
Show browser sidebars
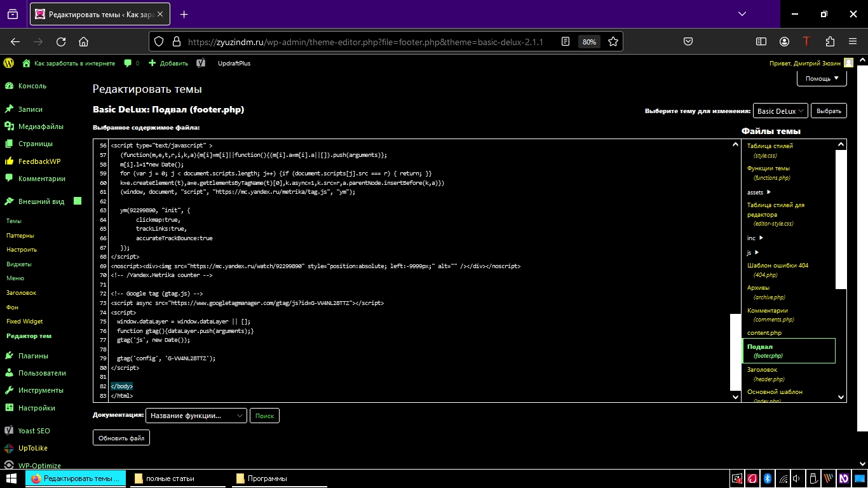point(761,42)
